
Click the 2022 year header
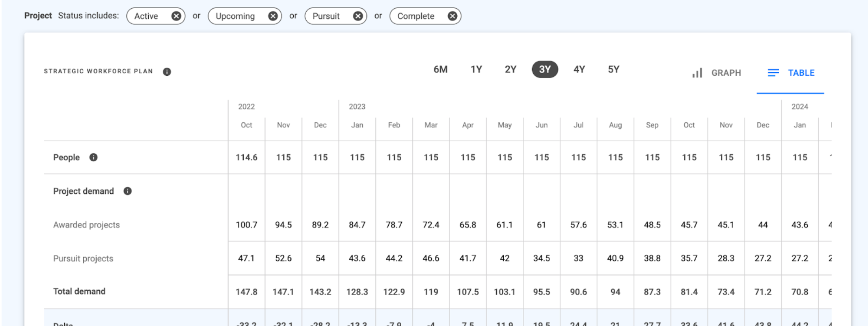tap(246, 107)
